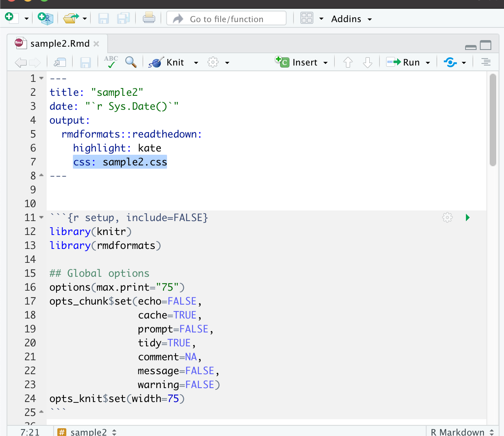This screenshot has height=436, width=504.
Task: Collapse the setup chunk fold arrow
Action: [x=41, y=217]
